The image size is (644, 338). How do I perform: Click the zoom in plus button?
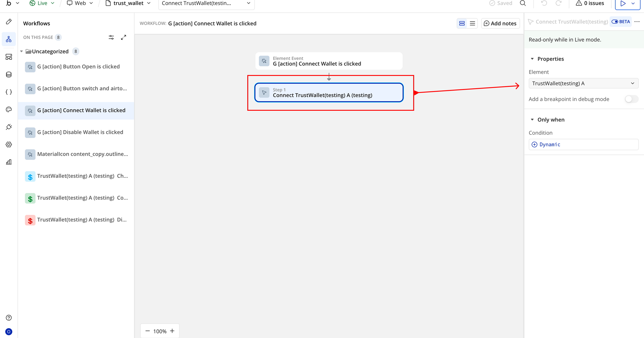172,331
